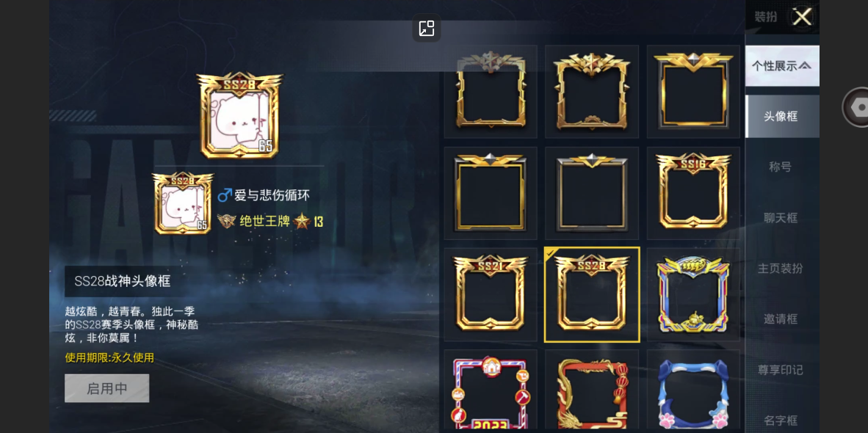
Task: Open the 称号 tab
Action: tap(780, 167)
